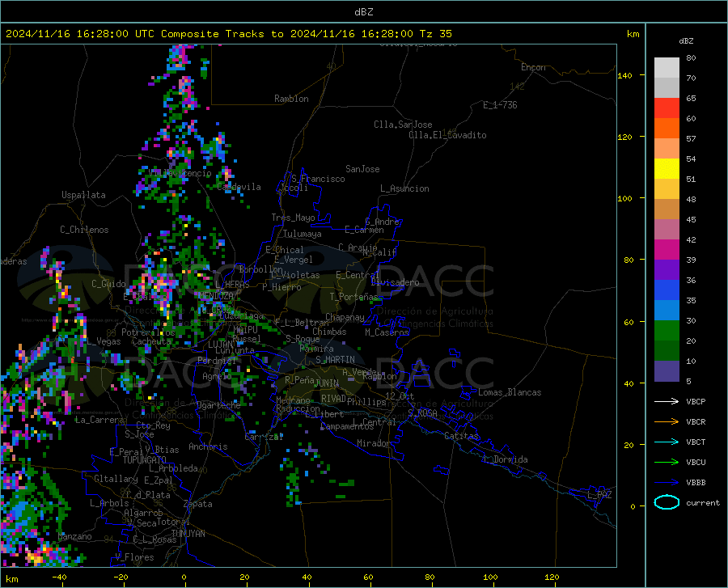Click the 'L_PAZ' place label
Viewport: 728px width, 588px height.
click(599, 495)
